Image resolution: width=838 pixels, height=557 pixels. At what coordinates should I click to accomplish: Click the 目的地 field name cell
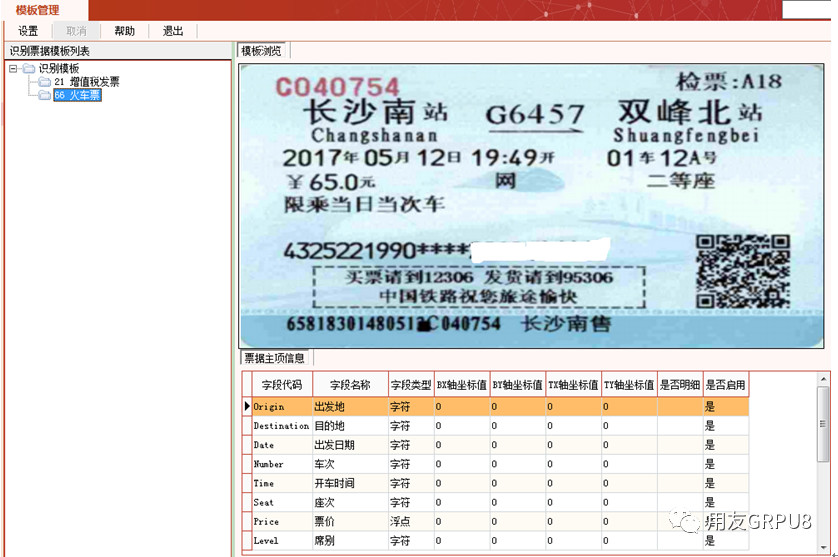(350, 426)
